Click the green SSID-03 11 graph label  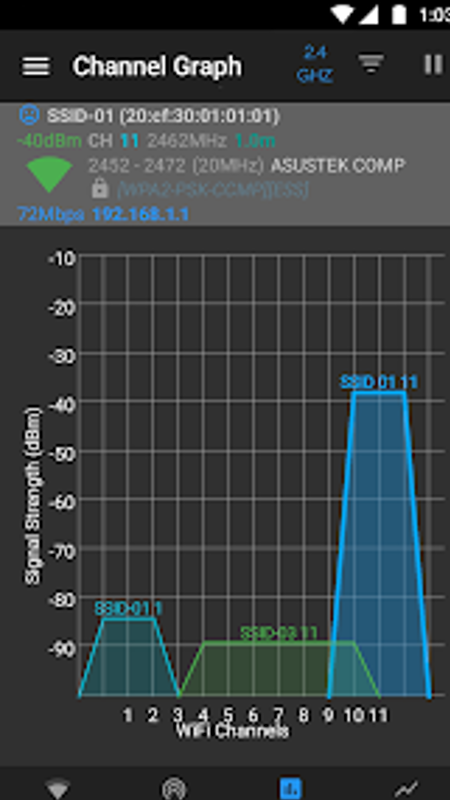279,633
